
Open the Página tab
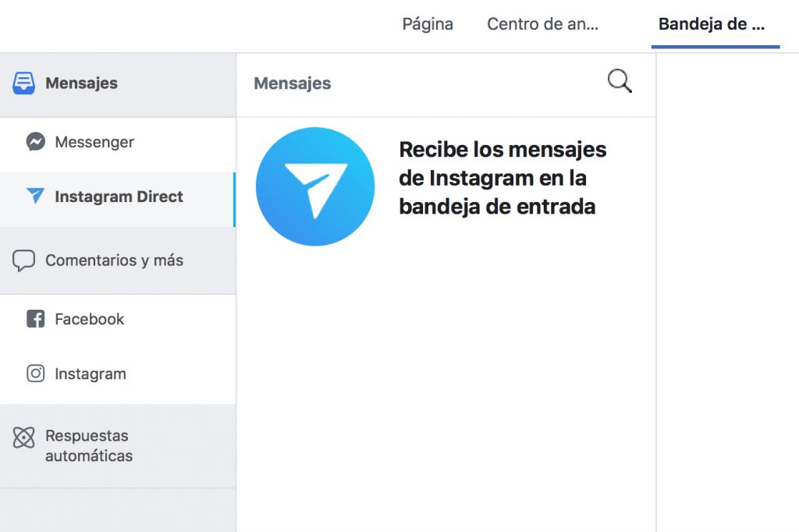pos(428,24)
